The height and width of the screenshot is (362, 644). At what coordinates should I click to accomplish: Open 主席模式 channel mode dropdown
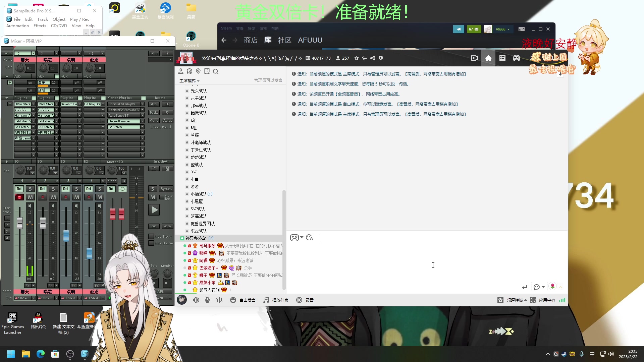189,81
